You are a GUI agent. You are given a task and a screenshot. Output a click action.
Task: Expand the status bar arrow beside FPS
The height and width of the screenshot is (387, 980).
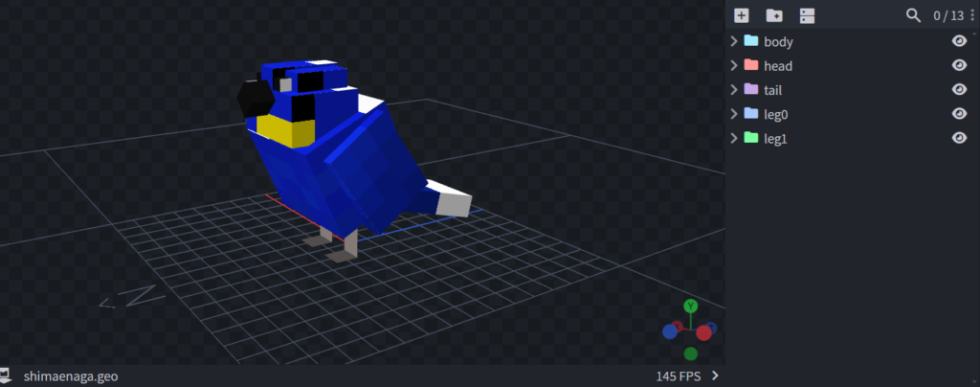click(x=714, y=376)
